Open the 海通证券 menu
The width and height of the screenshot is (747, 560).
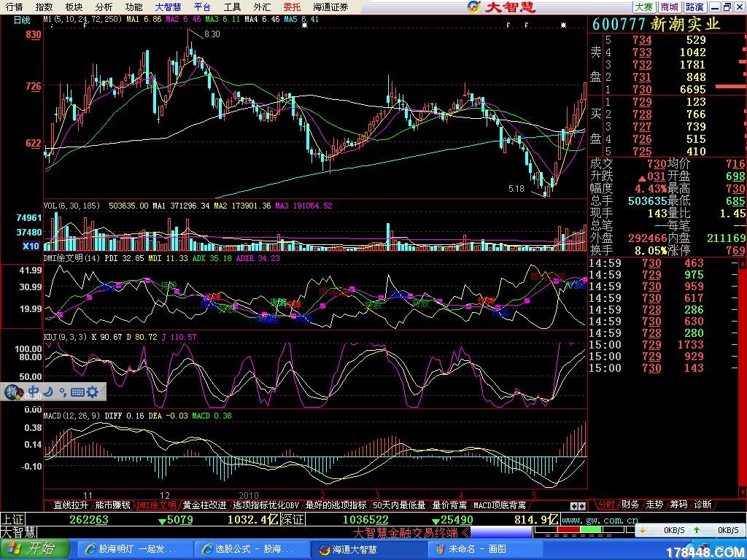[330, 7]
